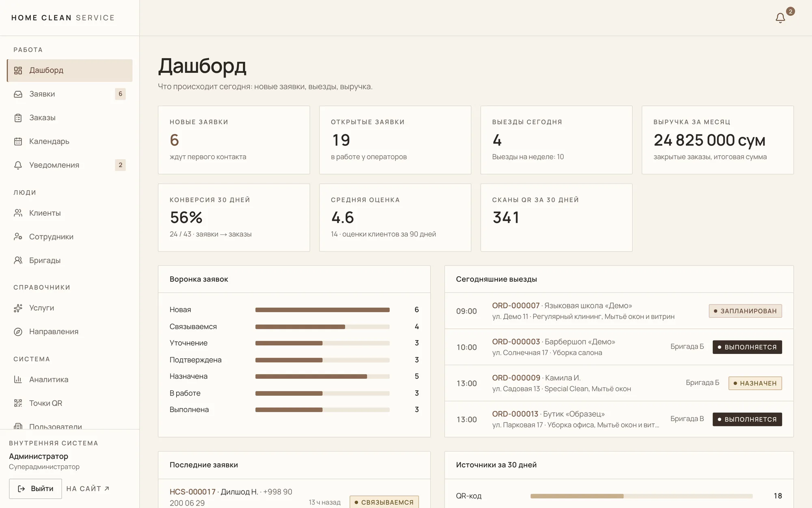Click the Администратор user name
Screen dimensions: 812x508
(39, 456)
